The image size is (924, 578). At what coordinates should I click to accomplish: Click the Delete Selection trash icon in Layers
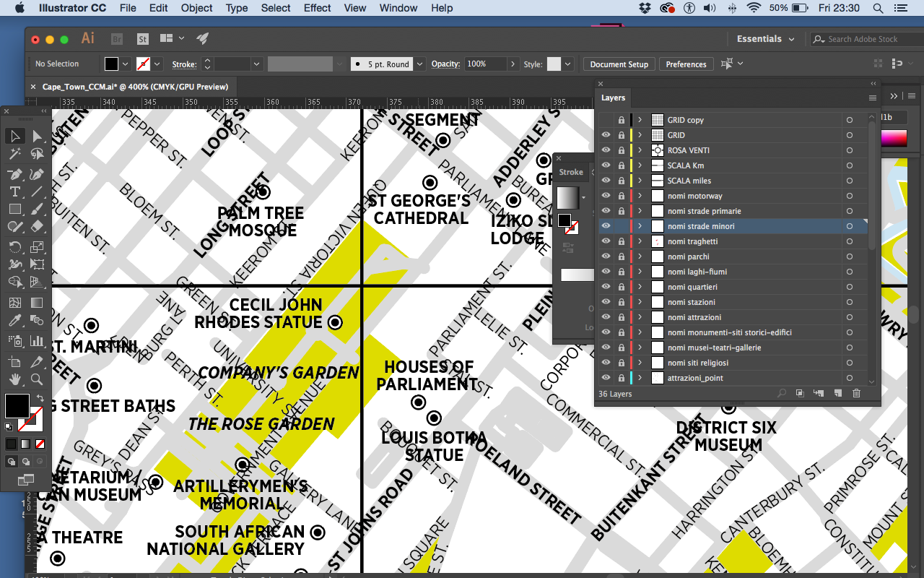click(857, 393)
